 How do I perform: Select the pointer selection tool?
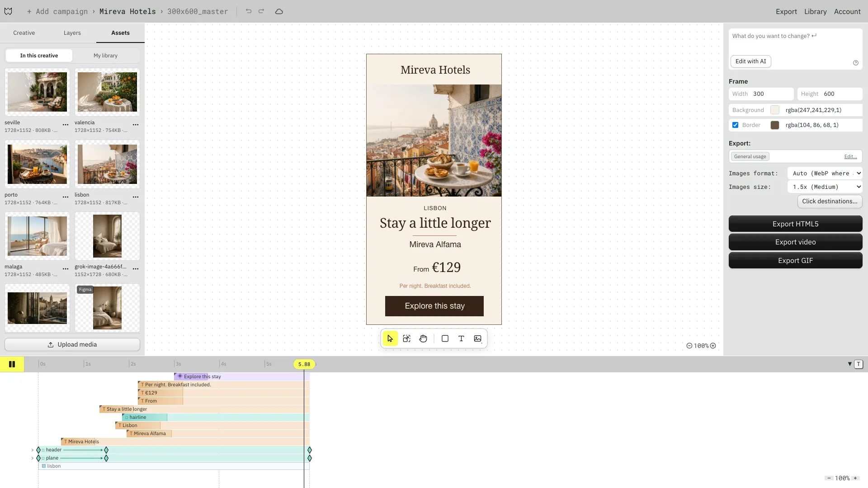click(390, 338)
